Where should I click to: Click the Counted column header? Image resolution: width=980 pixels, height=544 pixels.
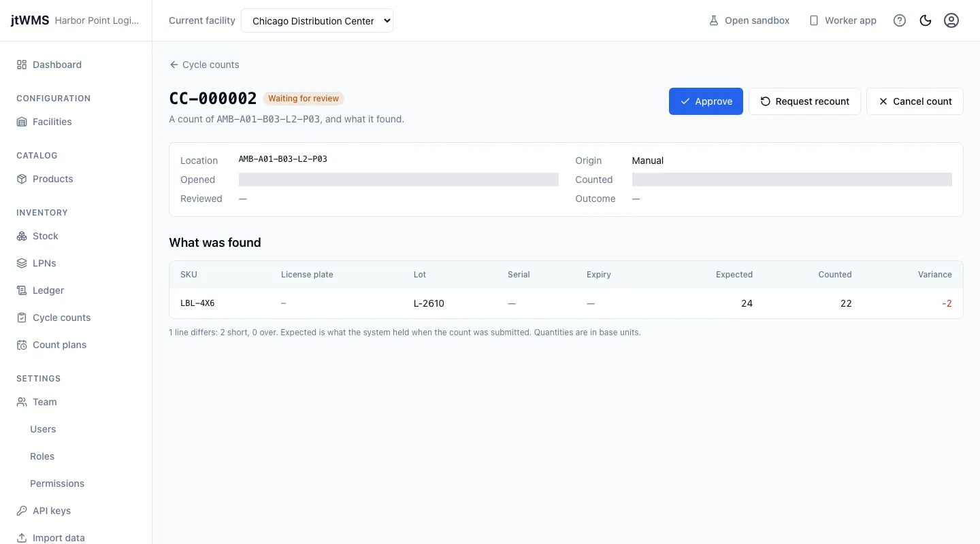835,275
